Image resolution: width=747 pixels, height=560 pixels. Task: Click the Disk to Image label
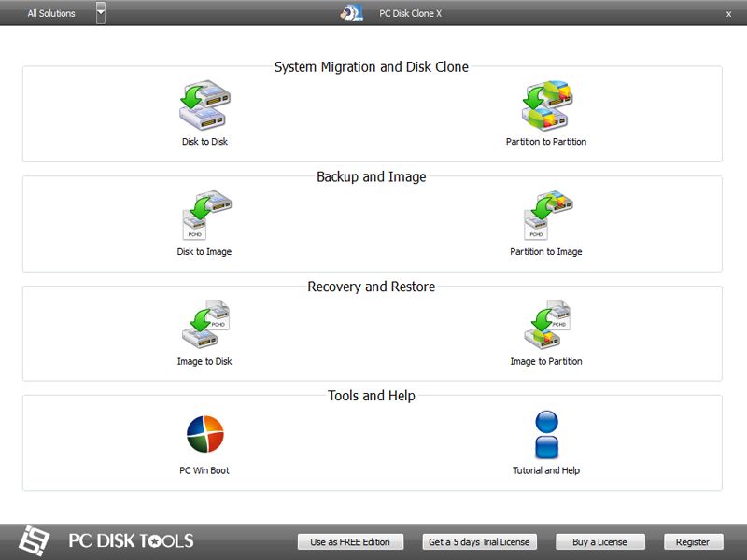pyautogui.click(x=204, y=251)
